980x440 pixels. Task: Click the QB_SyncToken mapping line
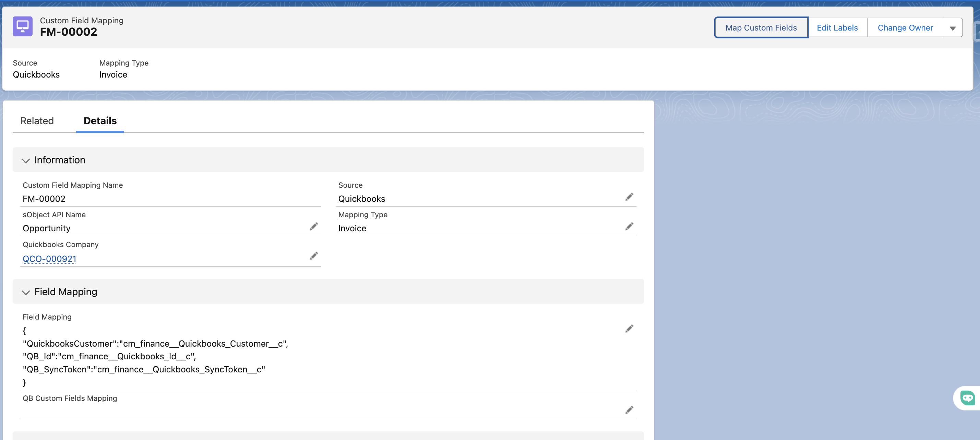144,369
